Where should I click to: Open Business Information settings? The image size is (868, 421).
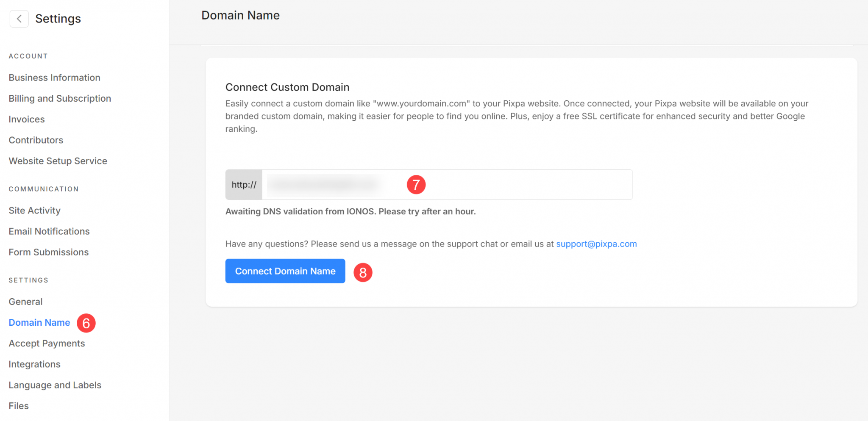point(54,77)
